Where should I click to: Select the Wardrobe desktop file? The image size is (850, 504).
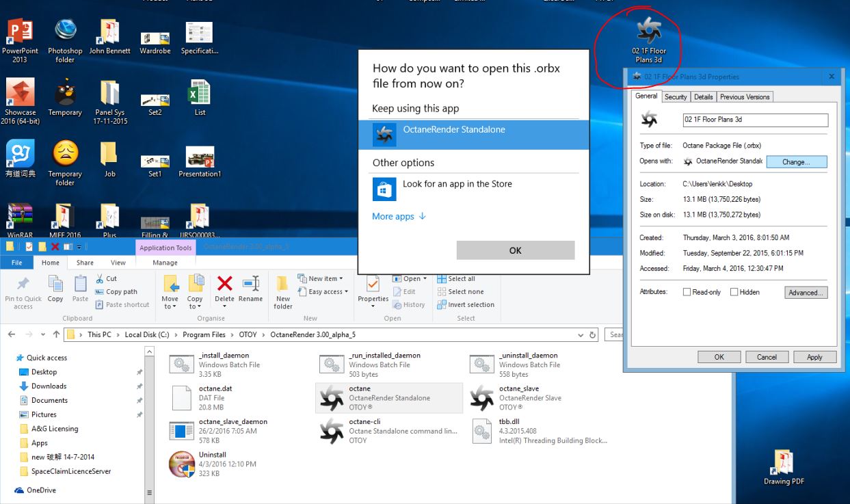[155, 41]
